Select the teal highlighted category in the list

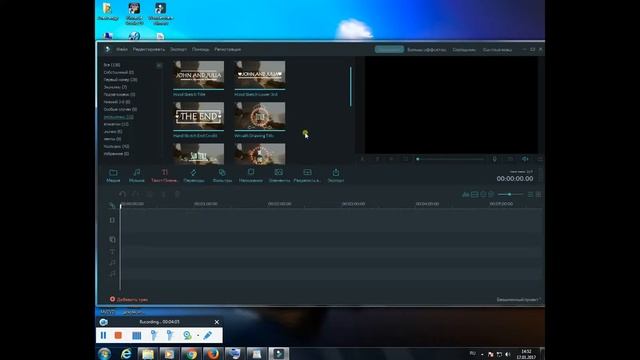point(118,117)
